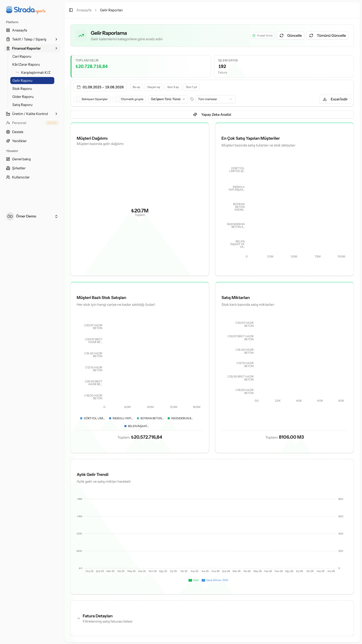Expand the Üretim / Kalite Kontrol chevron
Screen dimensions: 362x644
pyautogui.click(x=56, y=114)
